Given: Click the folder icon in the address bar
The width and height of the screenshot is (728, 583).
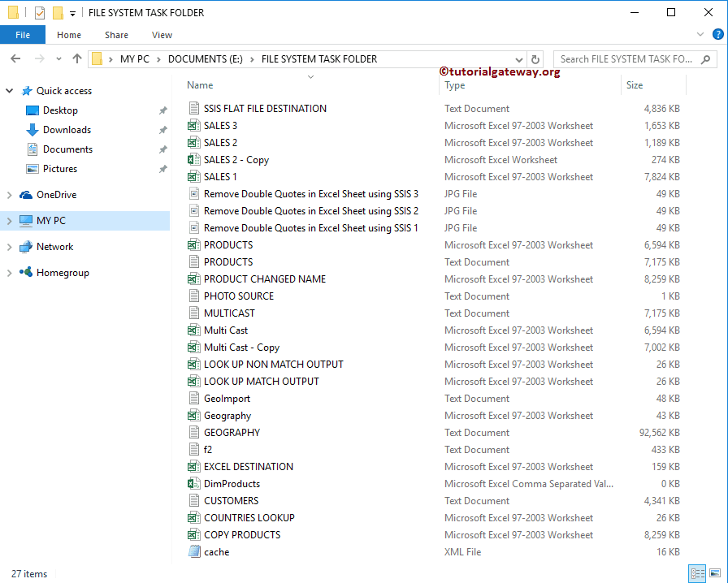Looking at the screenshot, I should [97, 58].
